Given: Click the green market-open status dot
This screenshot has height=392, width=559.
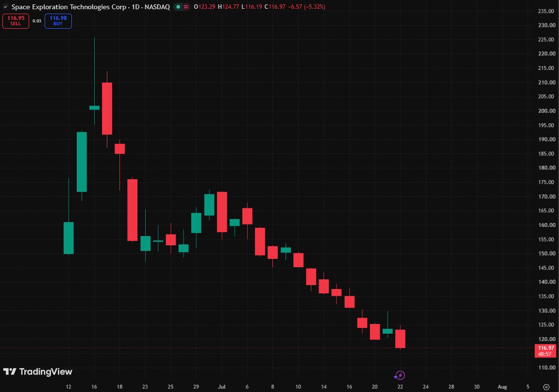Looking at the screenshot, I should [x=178, y=7].
